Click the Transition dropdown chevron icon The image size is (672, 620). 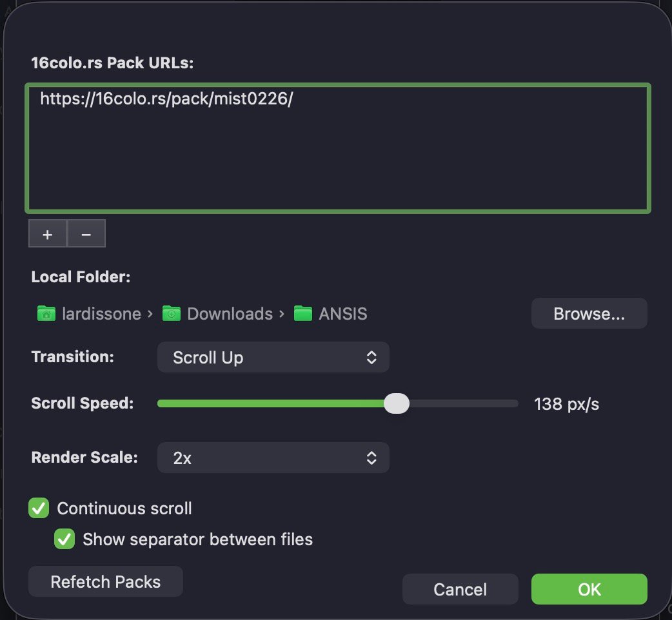371,357
